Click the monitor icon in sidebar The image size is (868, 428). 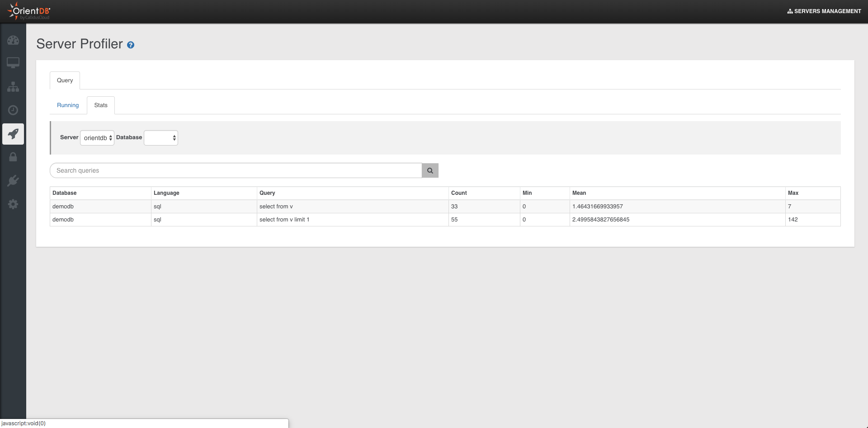coord(13,62)
